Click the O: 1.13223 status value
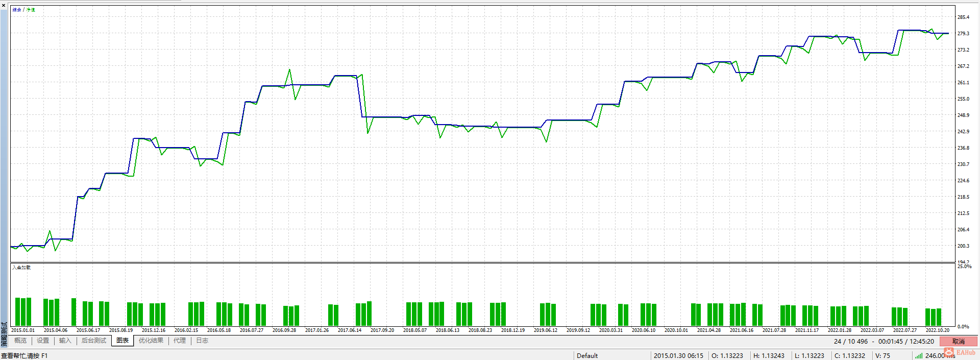Image resolution: width=980 pixels, height=360 pixels. [727, 356]
